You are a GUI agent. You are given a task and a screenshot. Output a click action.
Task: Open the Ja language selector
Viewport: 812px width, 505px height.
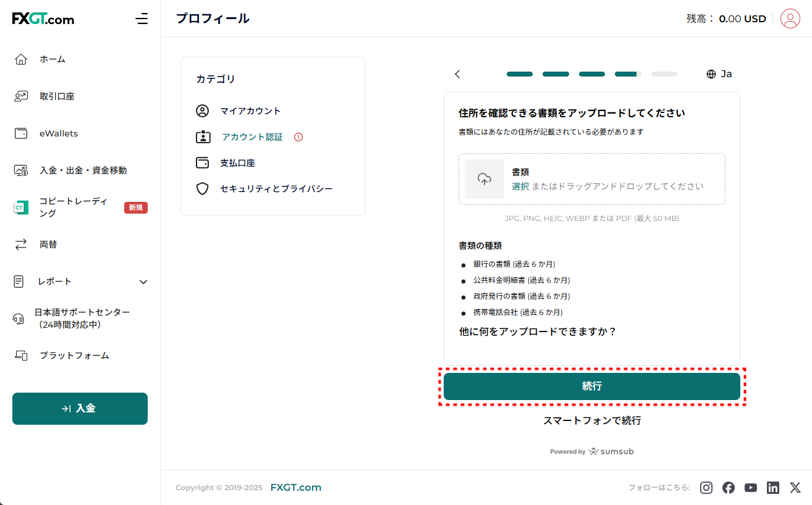(719, 74)
